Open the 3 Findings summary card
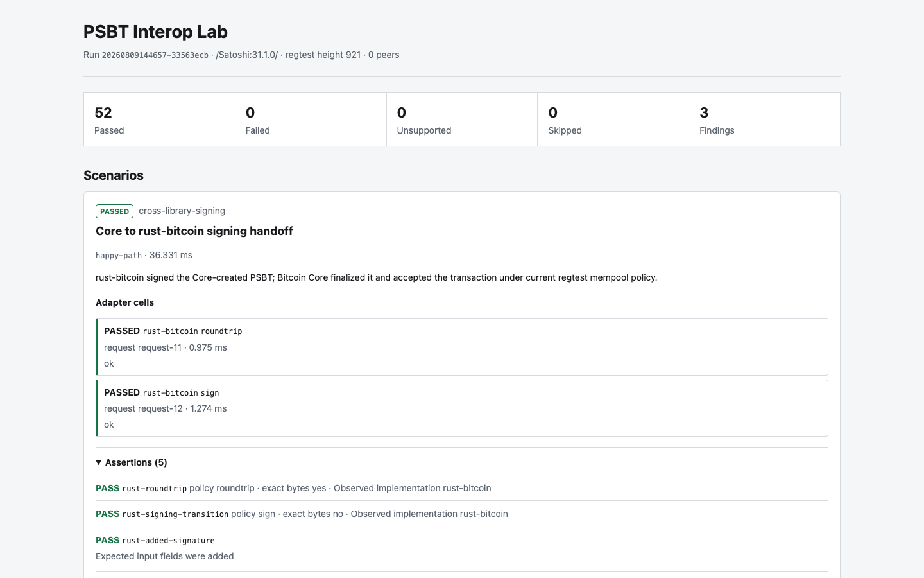924x578 pixels. pos(764,119)
